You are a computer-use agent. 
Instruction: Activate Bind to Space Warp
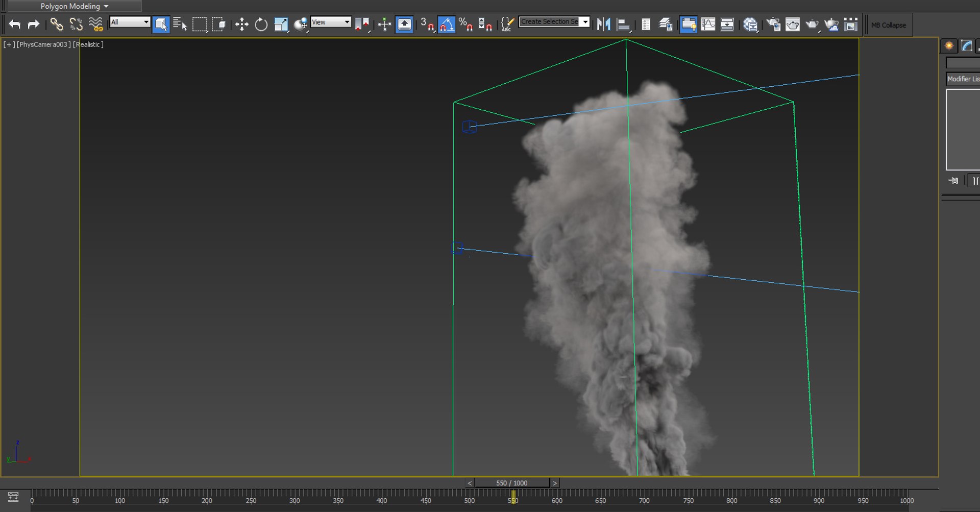pos(95,25)
